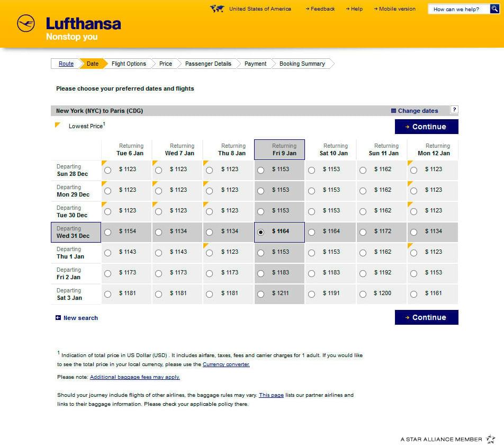504x445 pixels.
Task: Click the Booking Summary step
Action: coord(302,64)
